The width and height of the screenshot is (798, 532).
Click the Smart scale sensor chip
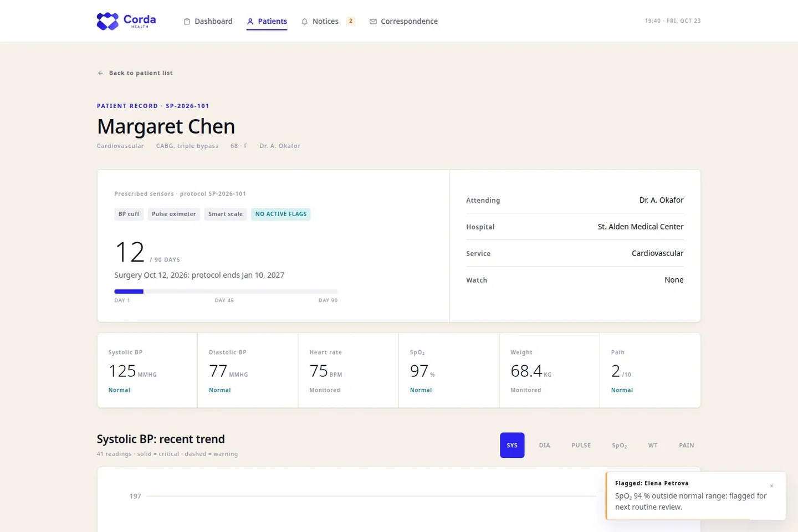coord(226,214)
